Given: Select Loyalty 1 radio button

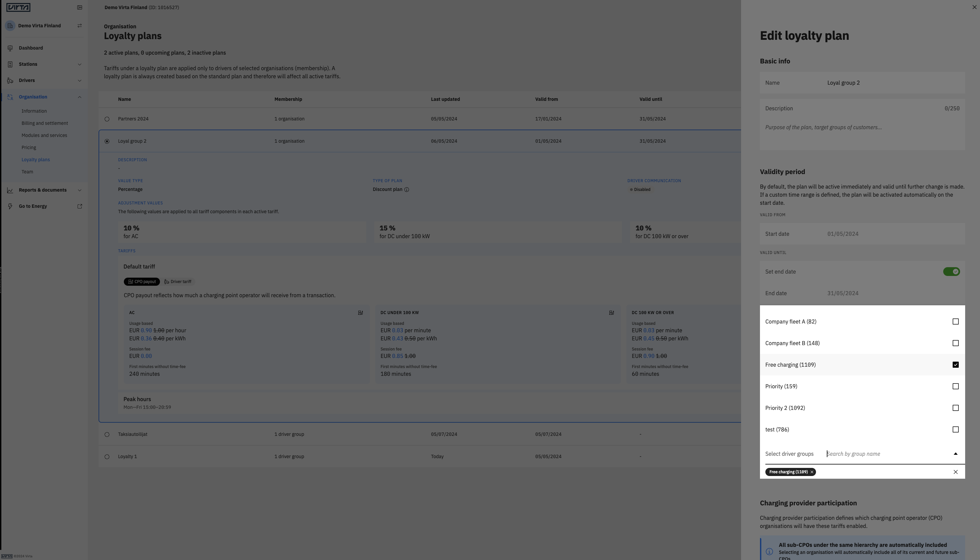Looking at the screenshot, I should [107, 457].
